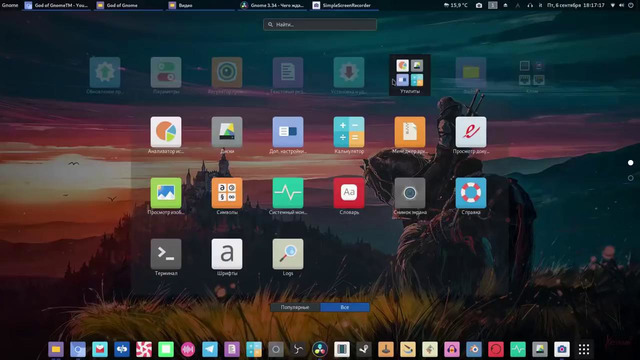
Task: Launch the headphones audio app in dock
Action: 451,349
